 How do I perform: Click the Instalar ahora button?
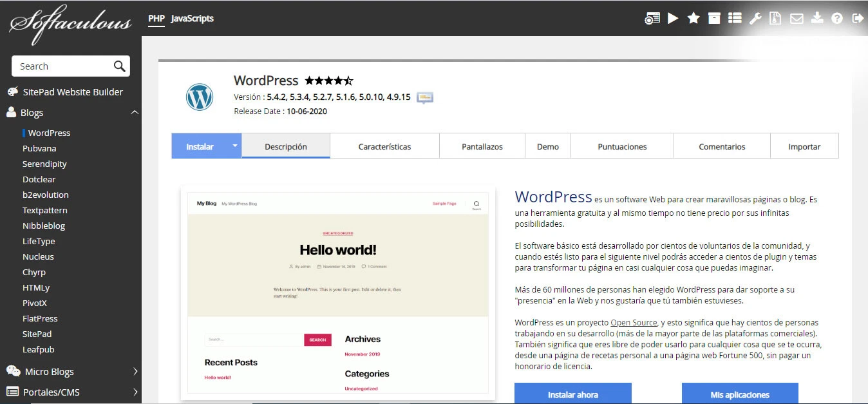click(573, 394)
